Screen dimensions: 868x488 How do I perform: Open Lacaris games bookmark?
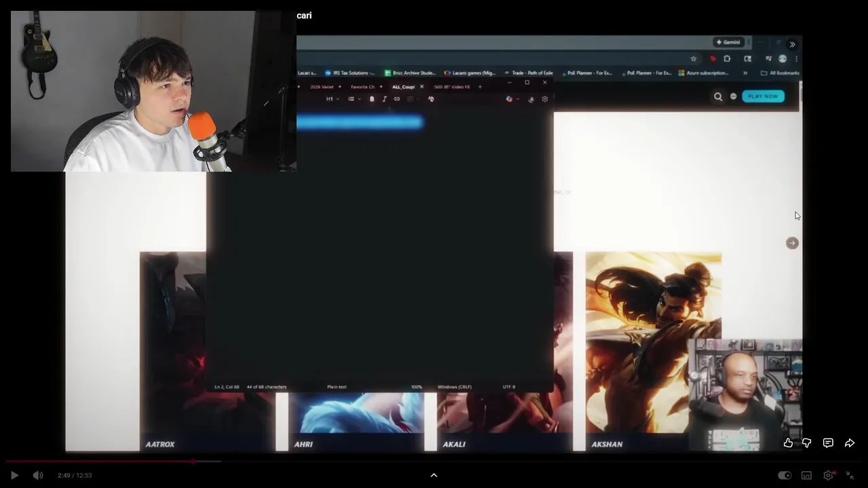(470, 73)
